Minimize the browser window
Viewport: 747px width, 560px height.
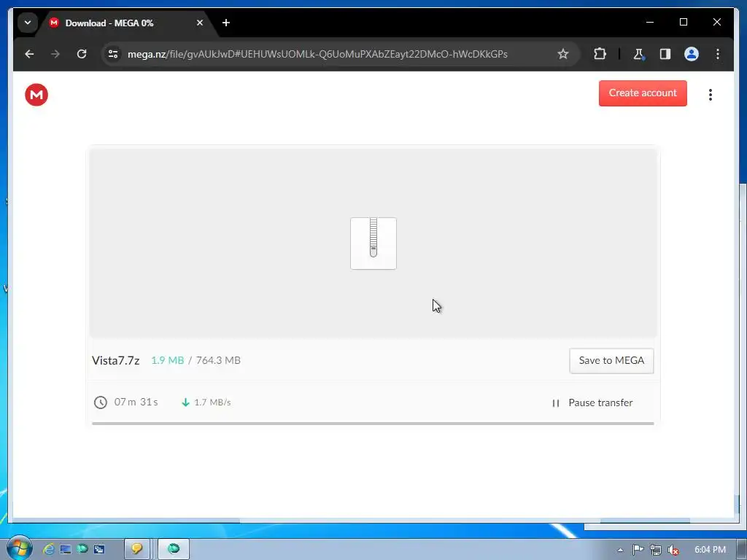[x=650, y=22]
